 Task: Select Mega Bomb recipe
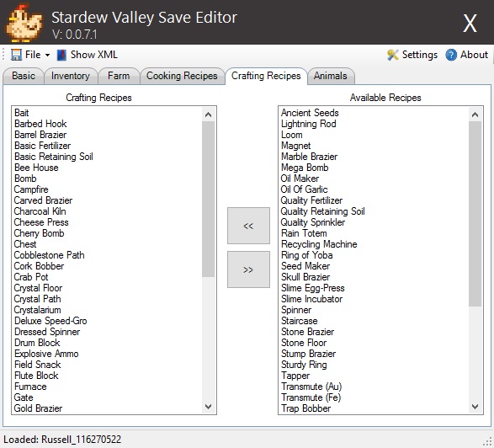305,168
